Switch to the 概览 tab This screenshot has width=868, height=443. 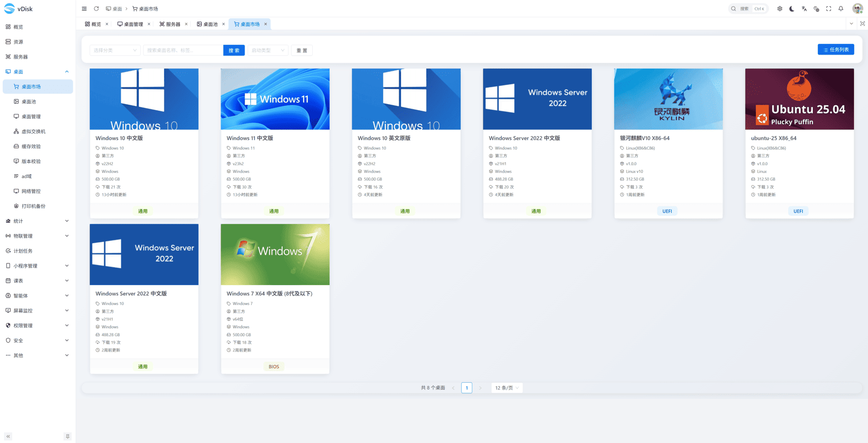click(x=93, y=24)
